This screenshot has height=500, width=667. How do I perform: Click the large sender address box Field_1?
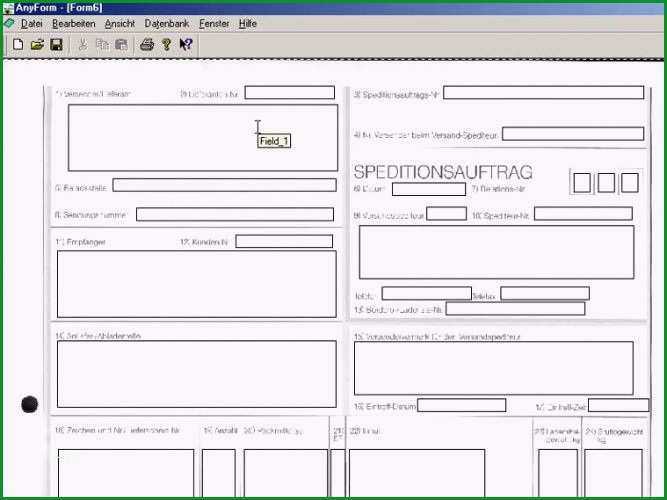point(203,138)
